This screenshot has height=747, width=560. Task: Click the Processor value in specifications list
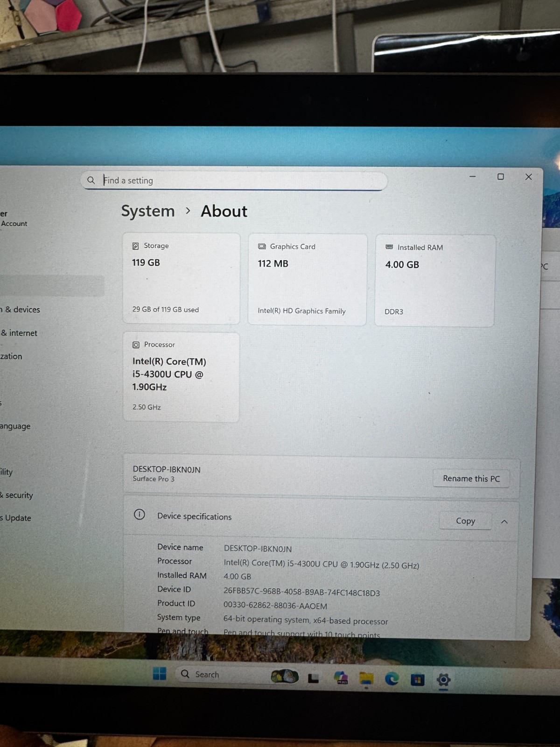point(322,564)
